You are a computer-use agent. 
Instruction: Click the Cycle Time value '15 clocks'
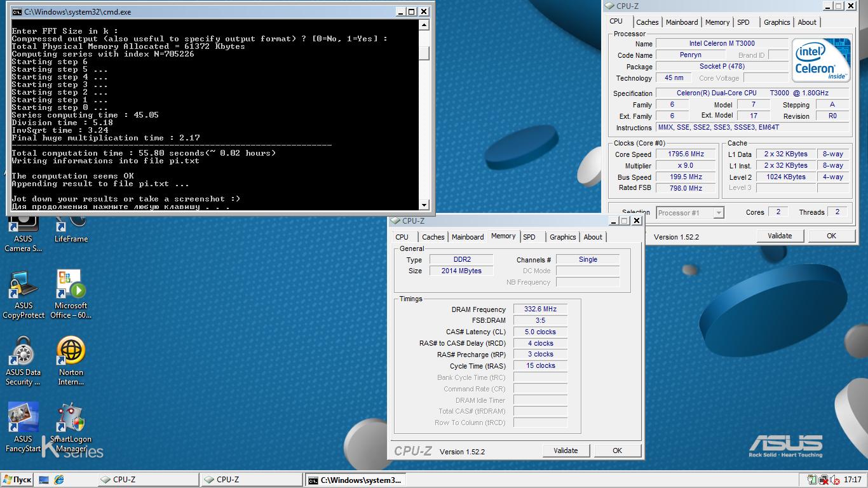540,366
